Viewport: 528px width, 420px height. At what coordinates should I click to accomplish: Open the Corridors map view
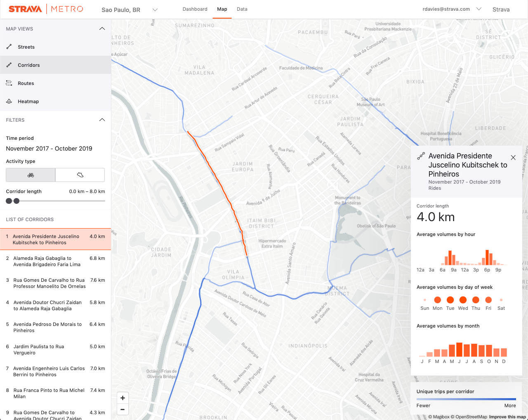point(28,65)
